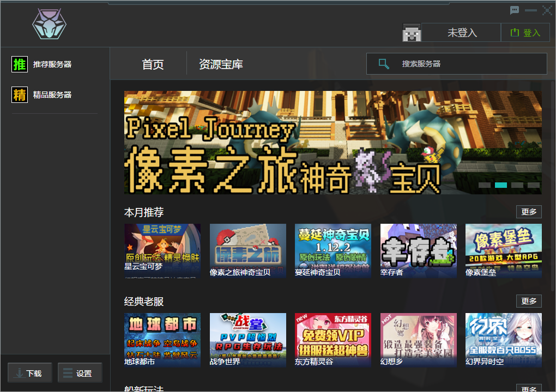Screen dimensions: 556x392
Task: Open the 地球都市 server thumbnail
Action: [162, 338]
